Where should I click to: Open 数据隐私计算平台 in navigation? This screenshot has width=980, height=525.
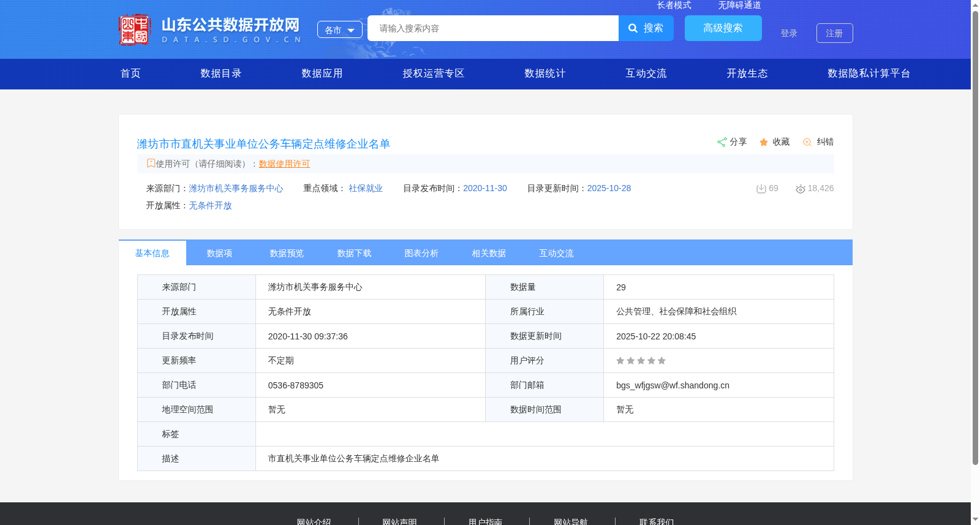(x=869, y=74)
